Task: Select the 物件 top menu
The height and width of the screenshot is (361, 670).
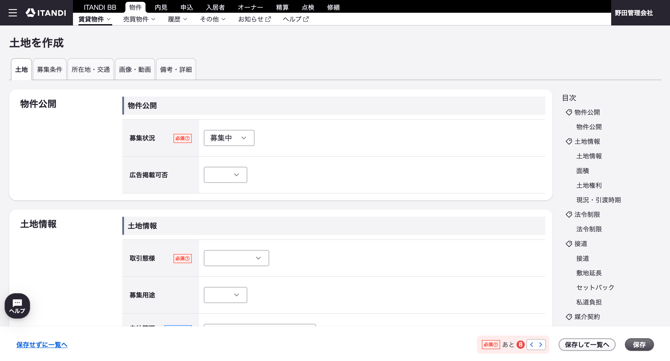Action: pos(135,7)
